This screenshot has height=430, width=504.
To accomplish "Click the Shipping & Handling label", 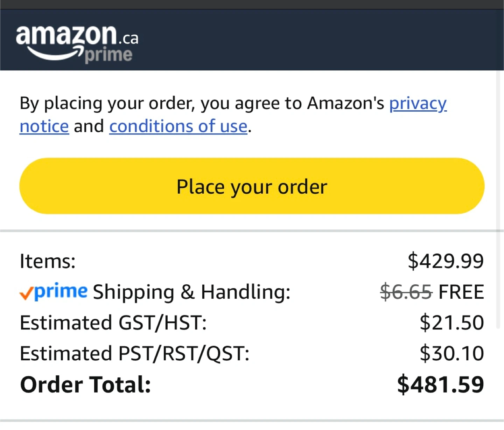I will (191, 292).
